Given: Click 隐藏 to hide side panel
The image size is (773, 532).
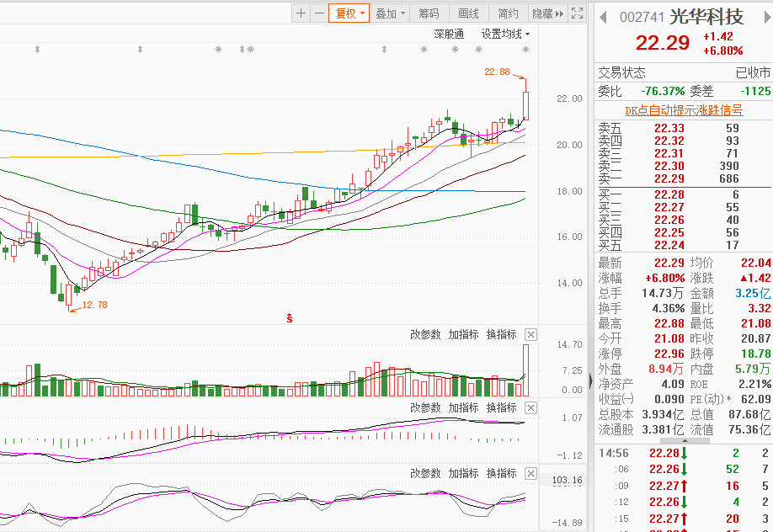Looking at the screenshot, I should [x=547, y=13].
